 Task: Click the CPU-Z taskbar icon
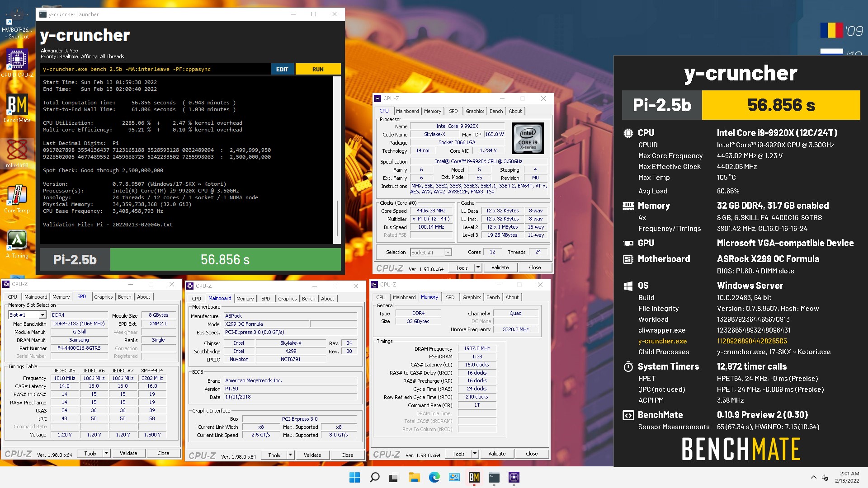point(514,477)
